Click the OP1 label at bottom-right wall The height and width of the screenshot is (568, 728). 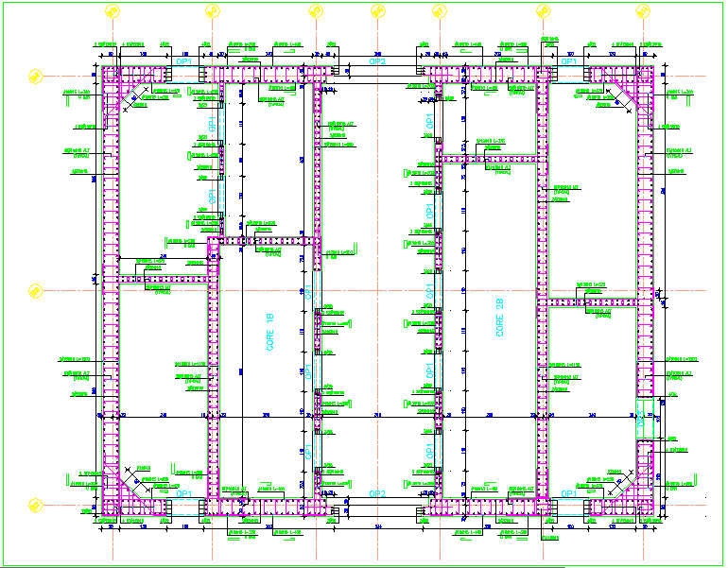(x=570, y=494)
